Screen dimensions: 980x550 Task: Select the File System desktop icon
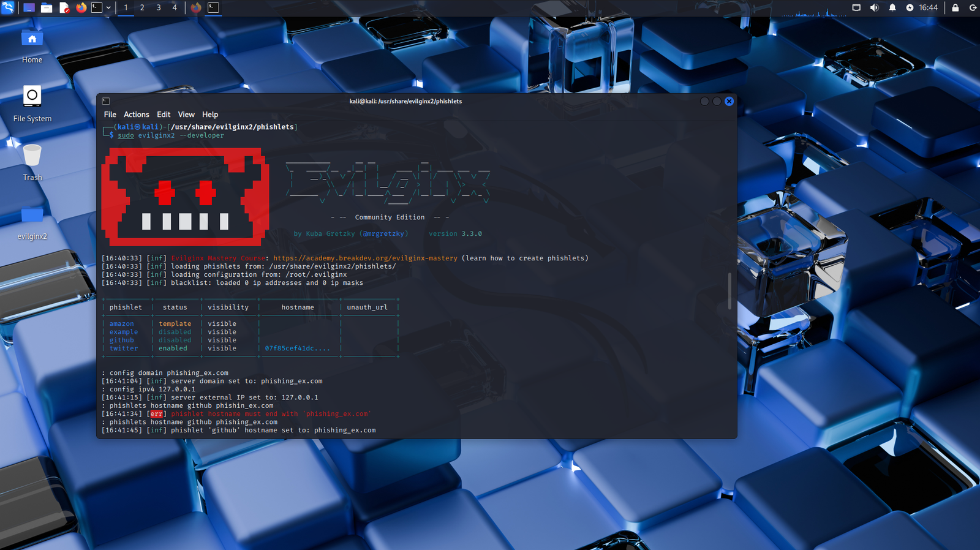32,104
